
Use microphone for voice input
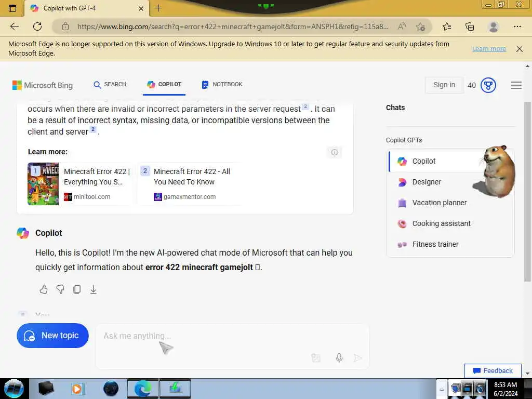[339, 358]
